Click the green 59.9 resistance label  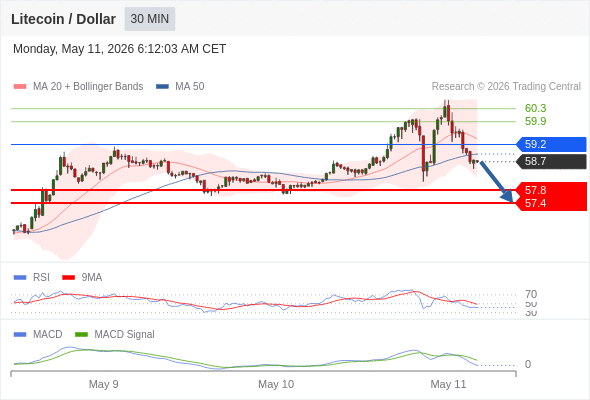pyautogui.click(x=535, y=121)
